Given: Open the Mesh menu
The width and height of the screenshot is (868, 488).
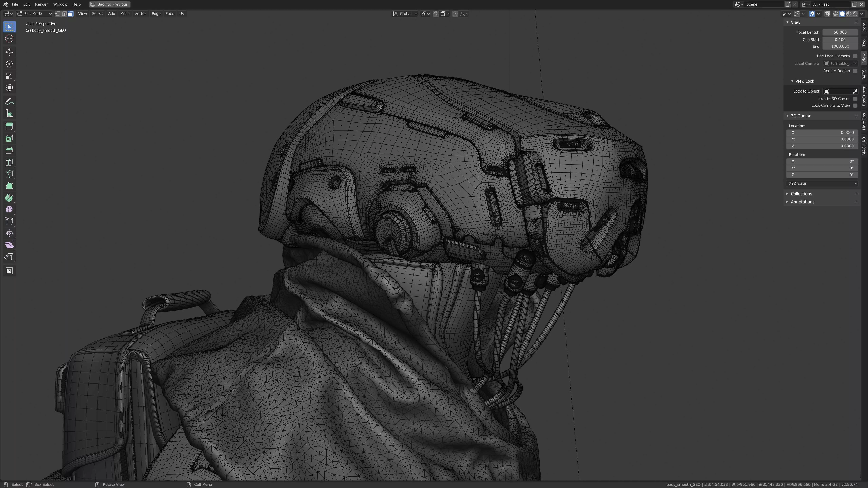Looking at the screenshot, I should coord(125,14).
